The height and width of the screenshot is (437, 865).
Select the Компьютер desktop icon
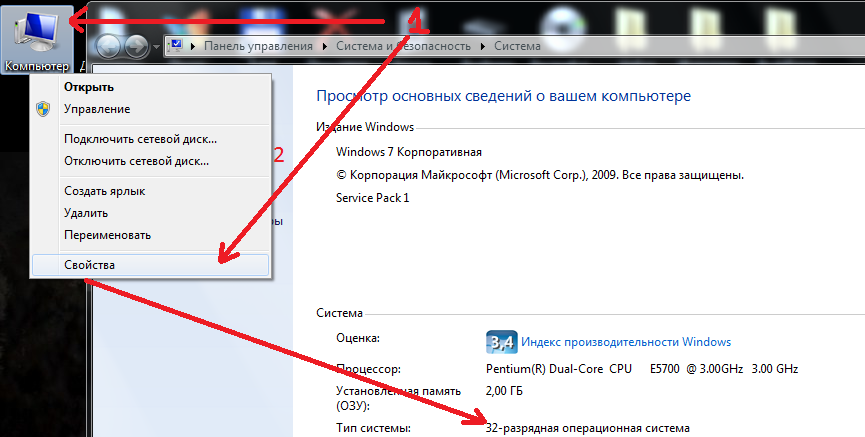coord(37,40)
